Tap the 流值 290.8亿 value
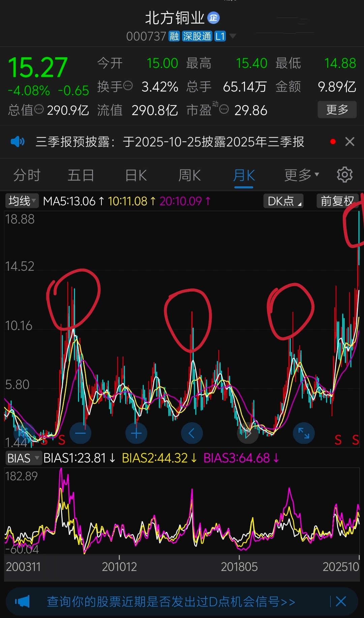The height and width of the screenshot is (618, 364). click(155, 110)
